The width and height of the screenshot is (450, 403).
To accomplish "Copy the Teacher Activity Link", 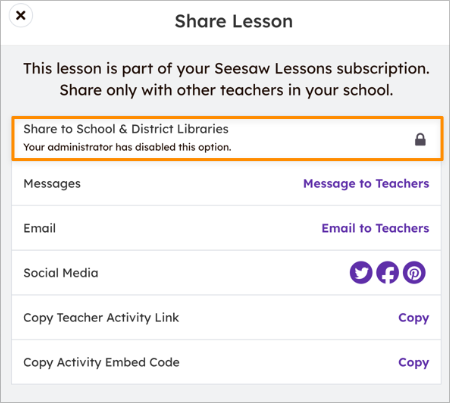I will (x=414, y=318).
